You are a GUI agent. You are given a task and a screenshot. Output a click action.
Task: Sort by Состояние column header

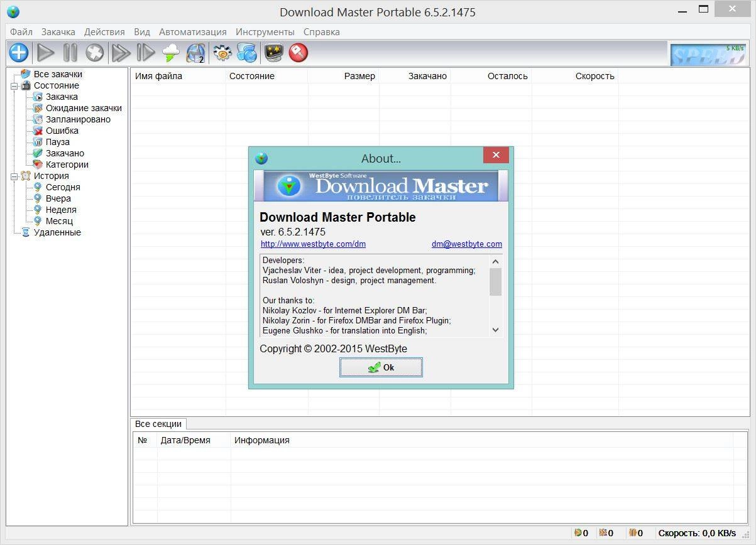(x=266, y=76)
